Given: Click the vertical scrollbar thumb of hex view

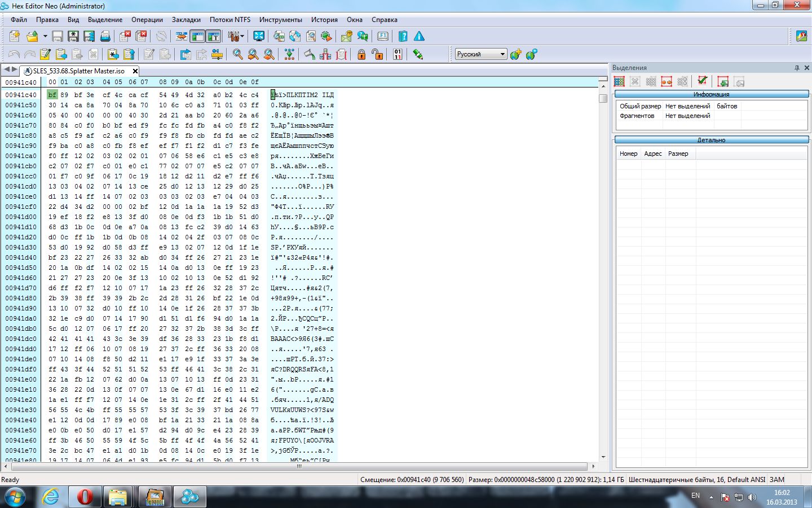Looking at the screenshot, I should [603, 98].
